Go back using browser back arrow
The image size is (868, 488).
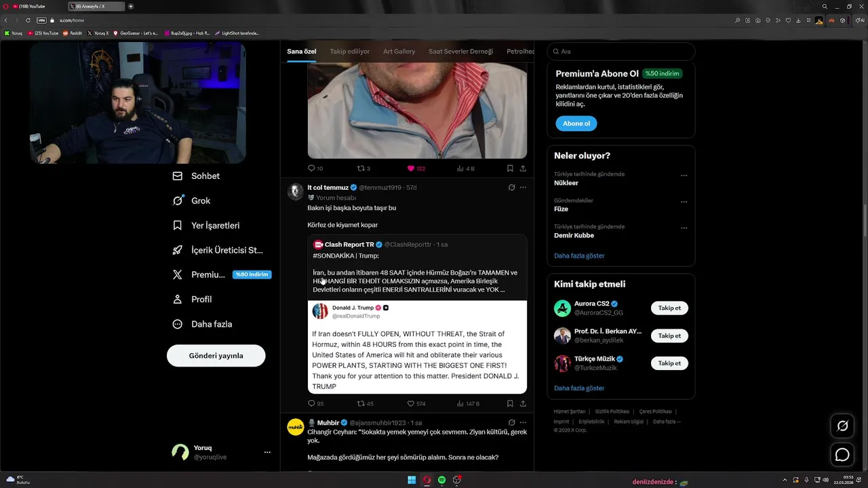point(5,20)
